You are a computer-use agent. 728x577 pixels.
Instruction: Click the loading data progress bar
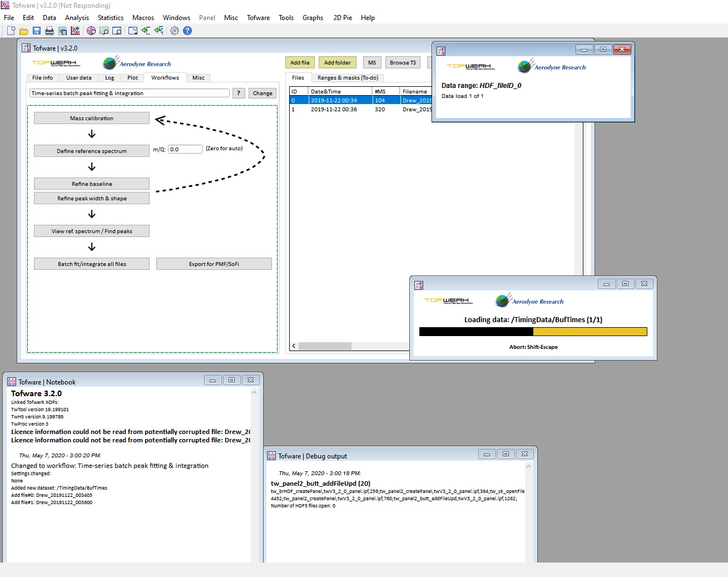point(533,331)
